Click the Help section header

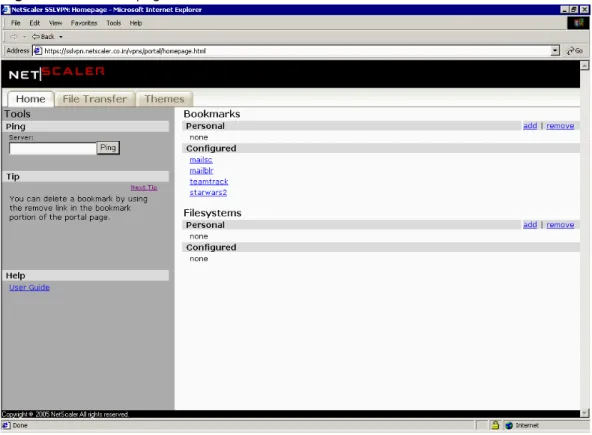click(86, 276)
